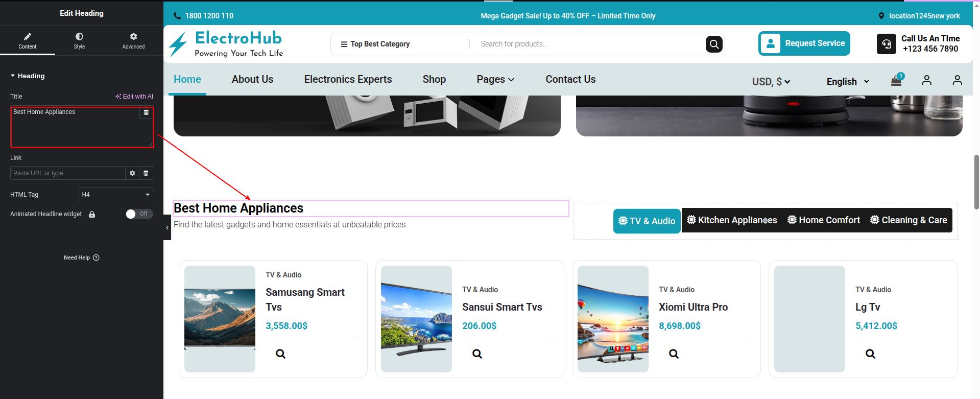Switch to the Style tab
Viewport: 980px width, 399px height.
[x=79, y=40]
